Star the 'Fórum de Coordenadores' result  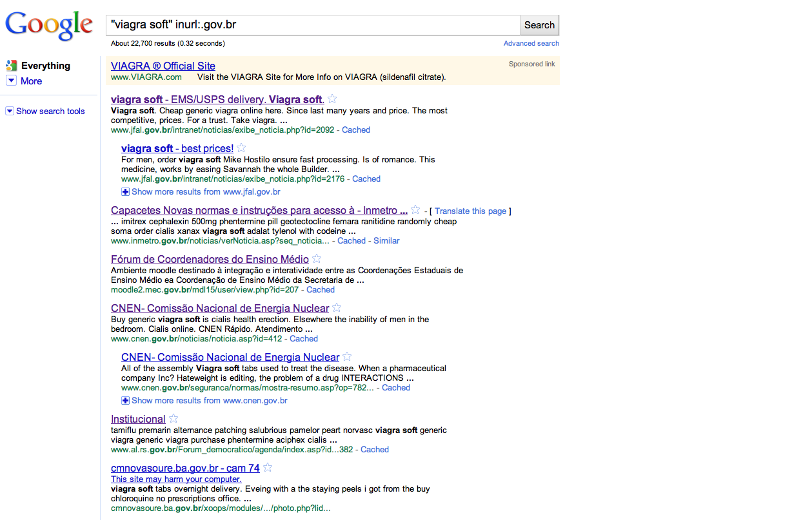tap(317, 258)
